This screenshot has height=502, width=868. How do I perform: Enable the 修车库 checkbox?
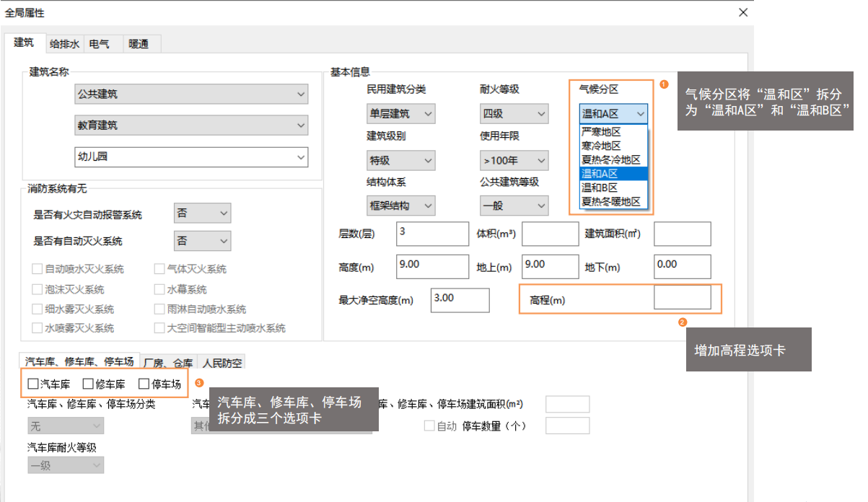(x=88, y=384)
